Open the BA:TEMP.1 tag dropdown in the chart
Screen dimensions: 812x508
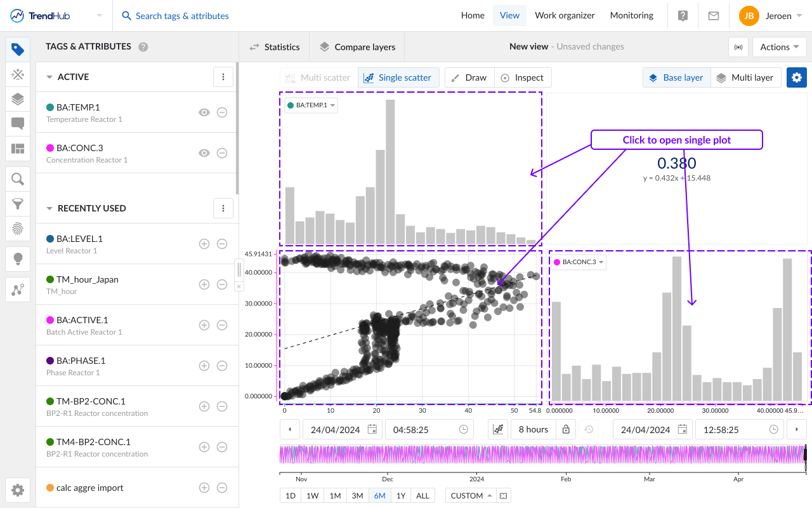(x=310, y=106)
